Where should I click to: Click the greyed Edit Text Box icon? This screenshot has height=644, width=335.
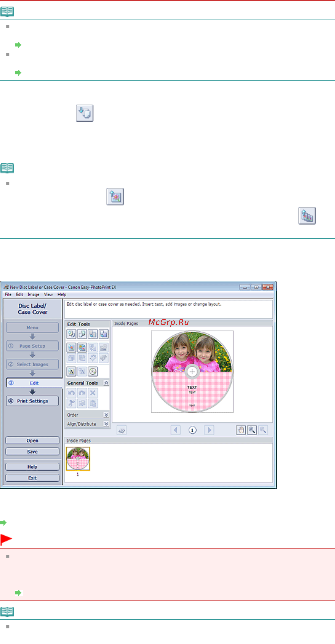click(x=82, y=372)
